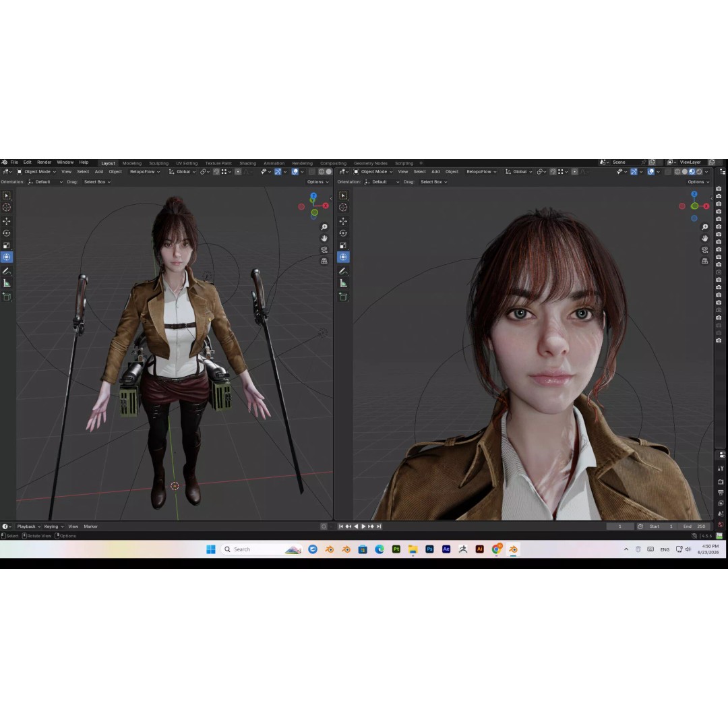728x728 pixels.
Task: Select the Annotate tool in left viewport
Action: tap(7, 271)
